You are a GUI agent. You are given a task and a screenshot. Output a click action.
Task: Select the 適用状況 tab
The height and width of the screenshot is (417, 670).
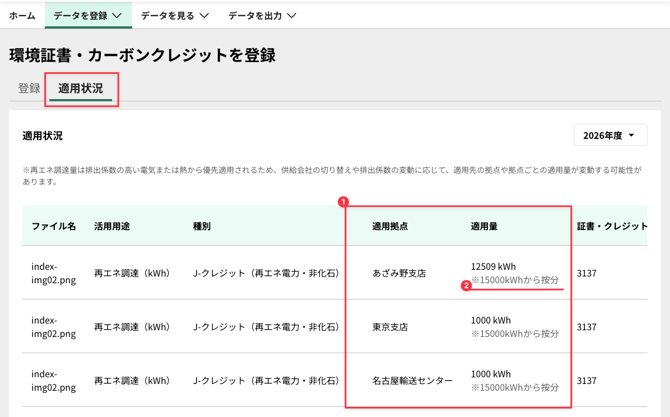[x=81, y=88]
